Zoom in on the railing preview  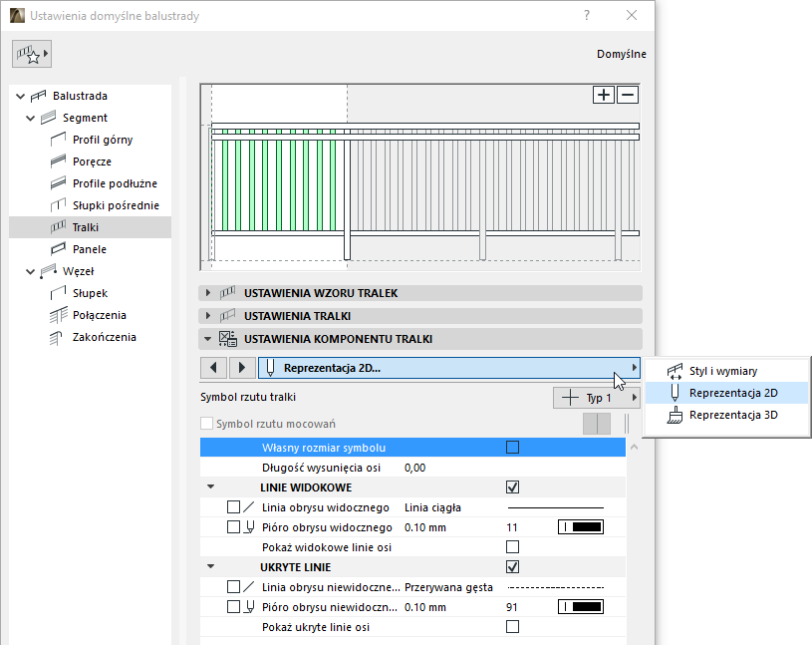604,95
